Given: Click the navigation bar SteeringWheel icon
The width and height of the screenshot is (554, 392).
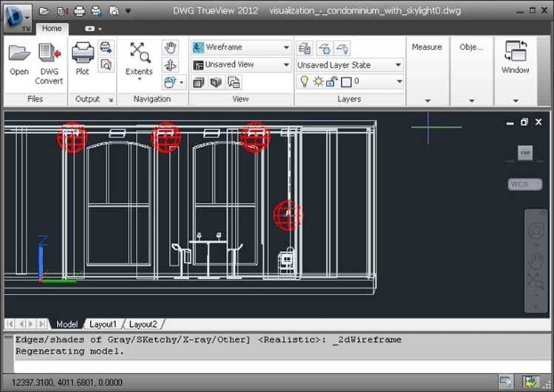Looking at the screenshot, I should (536, 231).
